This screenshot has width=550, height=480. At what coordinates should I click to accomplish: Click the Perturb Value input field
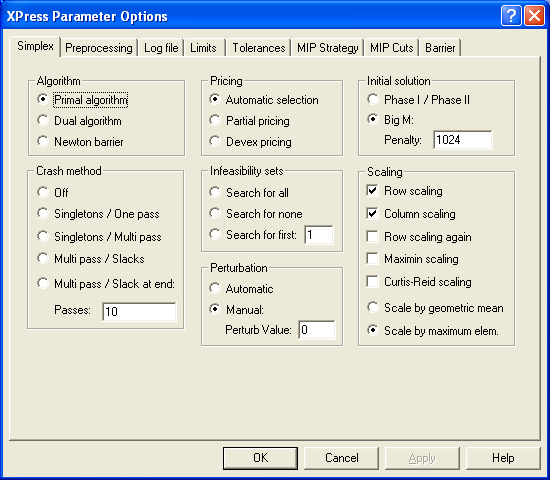click(317, 330)
